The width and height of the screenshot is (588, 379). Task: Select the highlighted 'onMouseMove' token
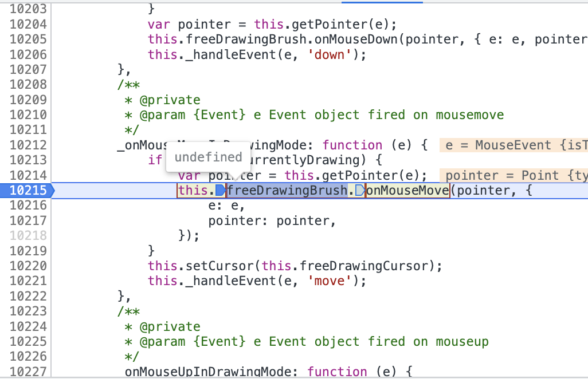coord(407,190)
